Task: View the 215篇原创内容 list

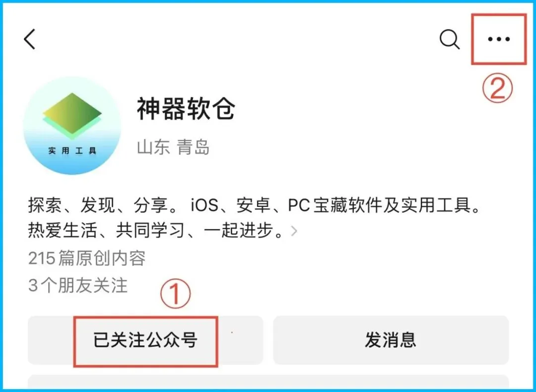Action: click(87, 258)
